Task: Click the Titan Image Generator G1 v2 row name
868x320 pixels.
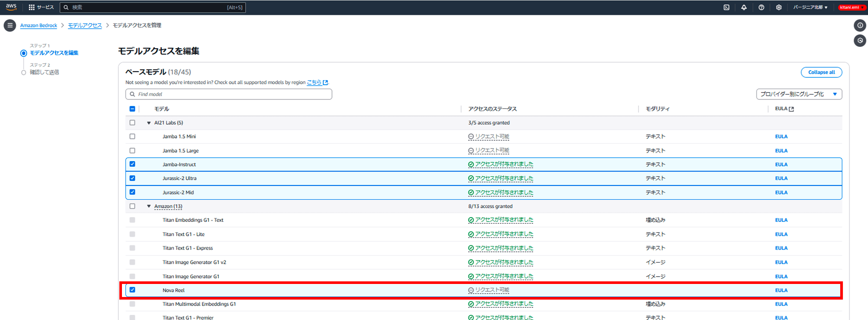Action: [194, 262]
